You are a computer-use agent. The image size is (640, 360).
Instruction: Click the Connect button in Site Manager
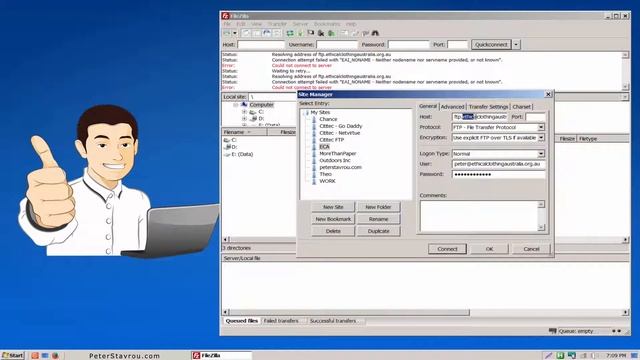point(447,249)
